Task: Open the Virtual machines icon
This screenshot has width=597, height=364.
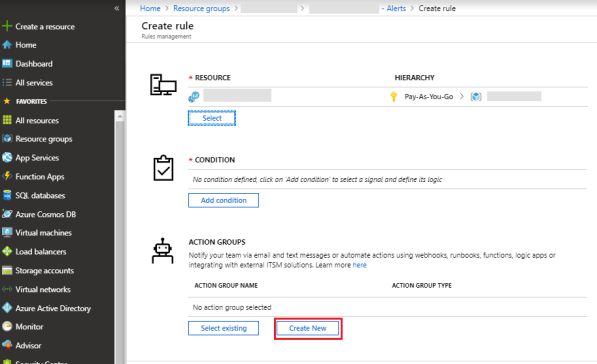Action: [x=7, y=233]
